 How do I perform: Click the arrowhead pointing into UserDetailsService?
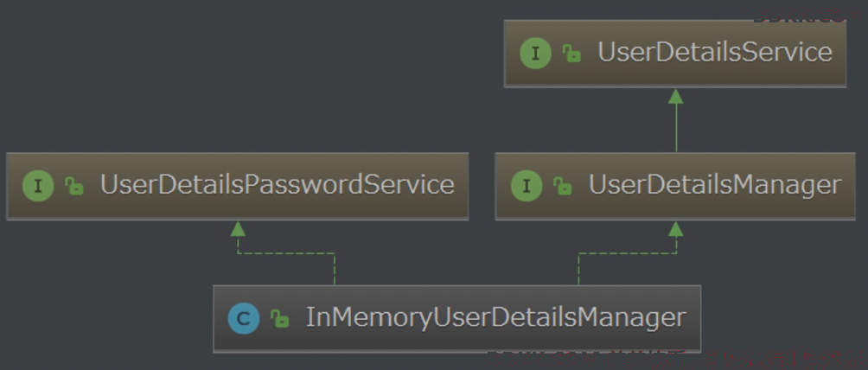tap(675, 96)
